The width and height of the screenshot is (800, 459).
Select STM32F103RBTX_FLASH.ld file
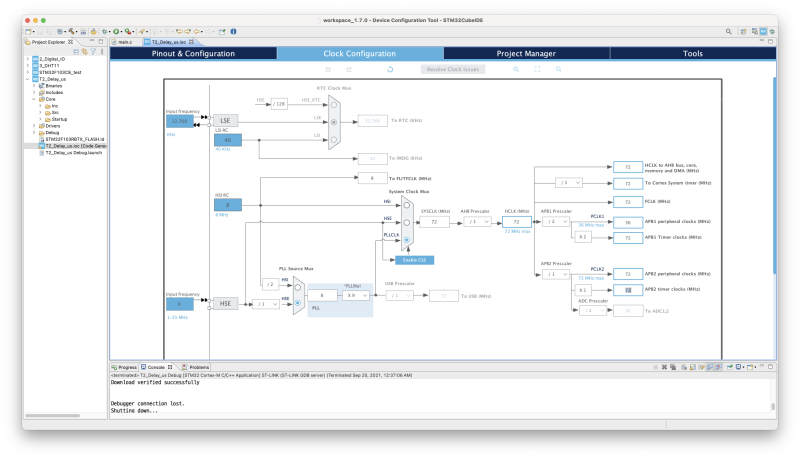[71, 139]
